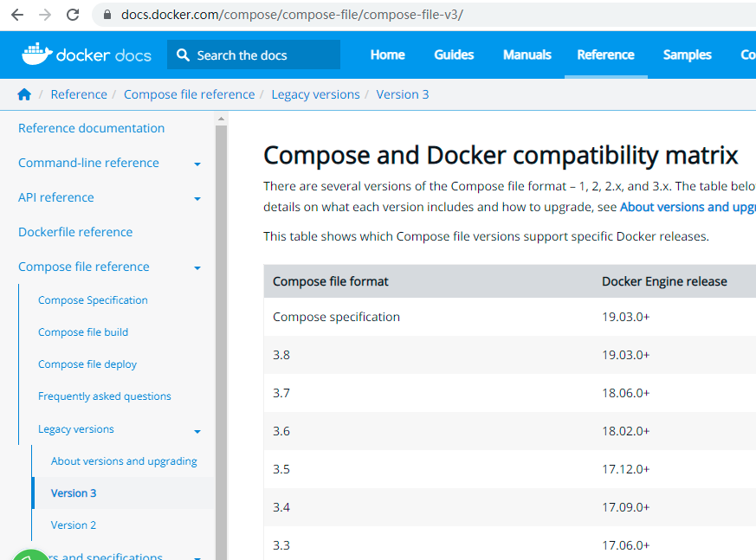Open Compose file build link
The height and width of the screenshot is (560, 756).
[x=83, y=332]
